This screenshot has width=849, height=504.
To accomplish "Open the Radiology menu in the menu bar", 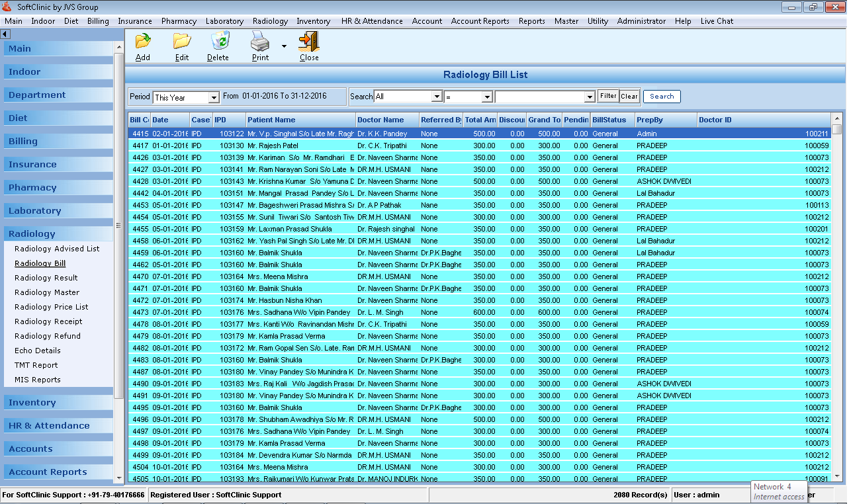I will tap(270, 21).
